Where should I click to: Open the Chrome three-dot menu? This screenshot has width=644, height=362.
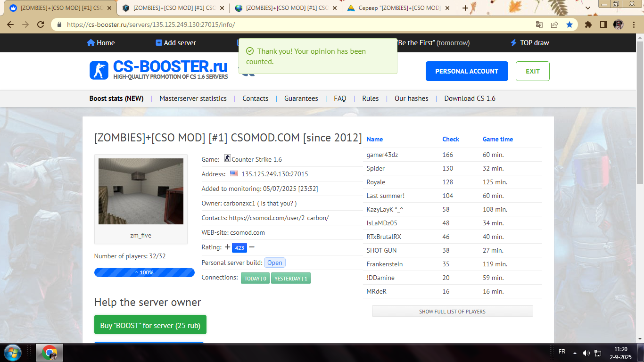(x=634, y=25)
